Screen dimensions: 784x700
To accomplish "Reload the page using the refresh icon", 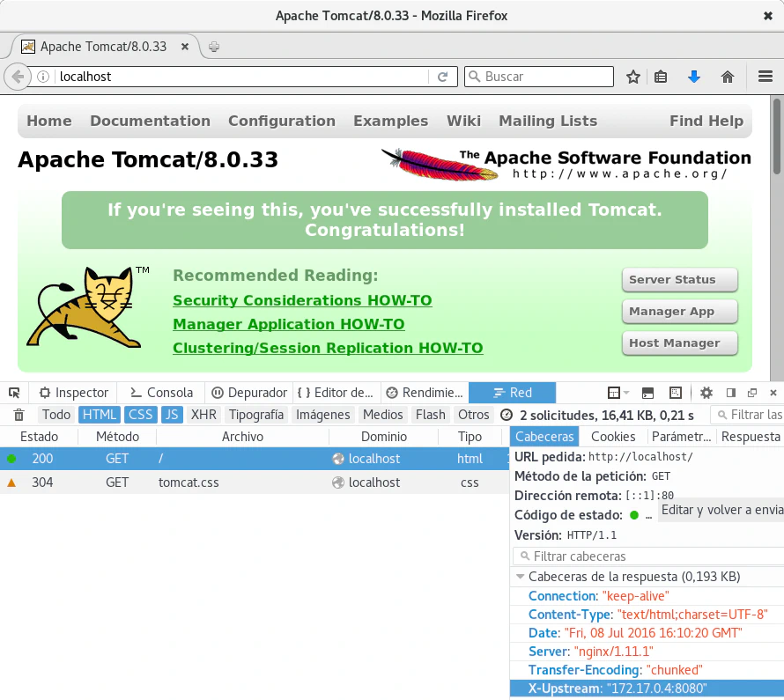I will pos(443,77).
